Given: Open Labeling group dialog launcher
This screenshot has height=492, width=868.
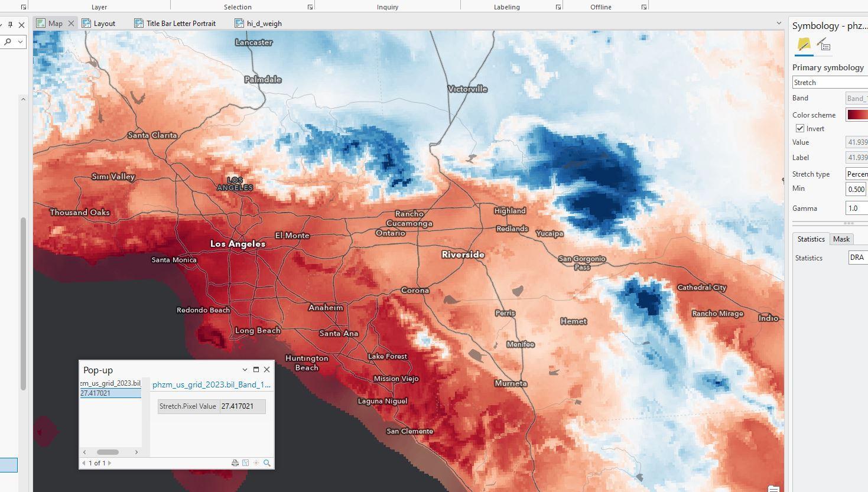Looking at the screenshot, I should (x=558, y=7).
